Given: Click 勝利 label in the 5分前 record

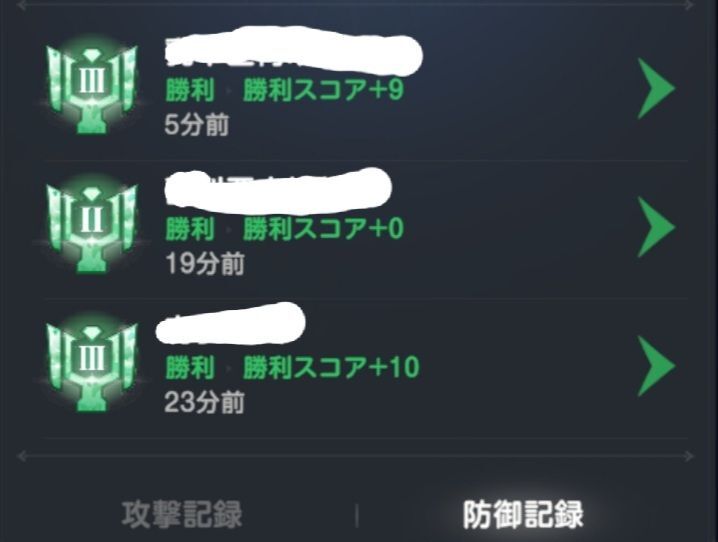Looking at the screenshot, I should point(190,89).
